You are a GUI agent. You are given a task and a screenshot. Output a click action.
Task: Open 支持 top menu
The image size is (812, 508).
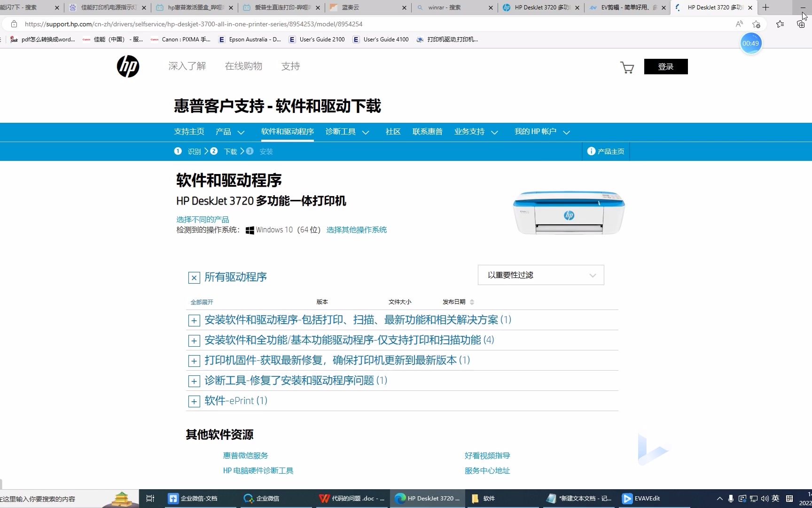pos(290,66)
